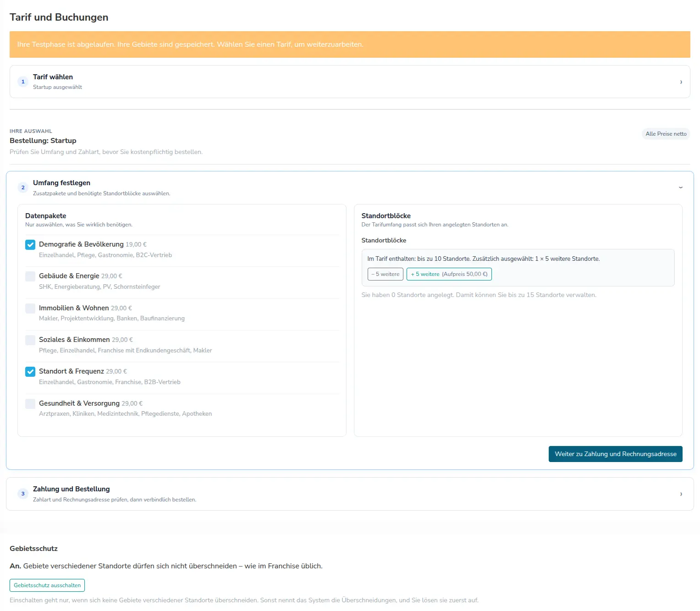Click the orange Testphase abgelaufen banner
Viewport: 700px width, 611px height.
(350, 44)
